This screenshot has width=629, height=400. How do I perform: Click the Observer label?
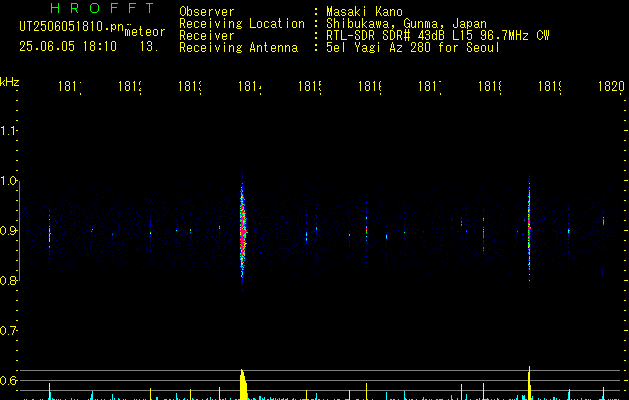(207, 12)
